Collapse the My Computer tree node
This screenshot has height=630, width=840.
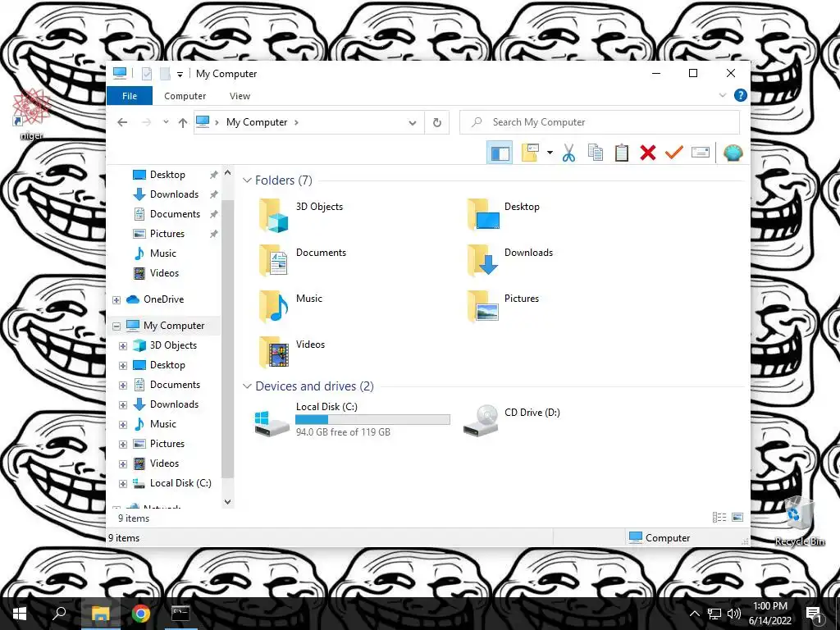pos(116,326)
